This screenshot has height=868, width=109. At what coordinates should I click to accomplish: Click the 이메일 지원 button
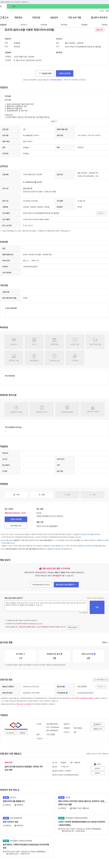(x=16, y=526)
